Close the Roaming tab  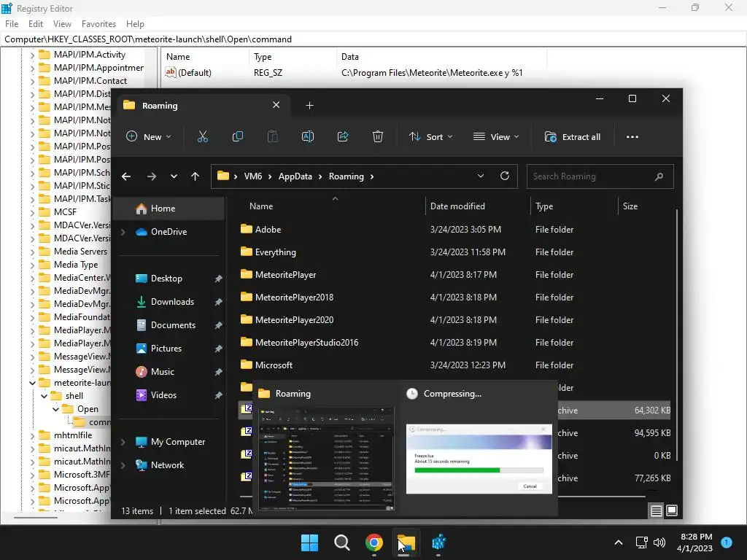point(276,105)
